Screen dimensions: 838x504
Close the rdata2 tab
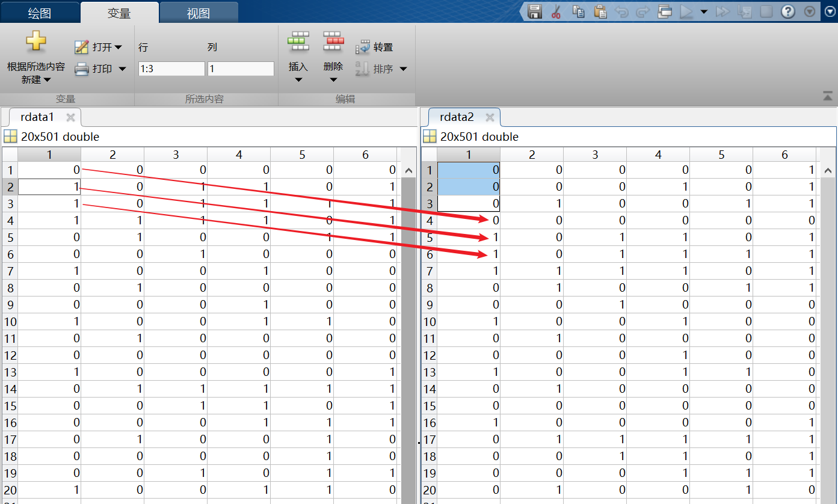coord(490,117)
